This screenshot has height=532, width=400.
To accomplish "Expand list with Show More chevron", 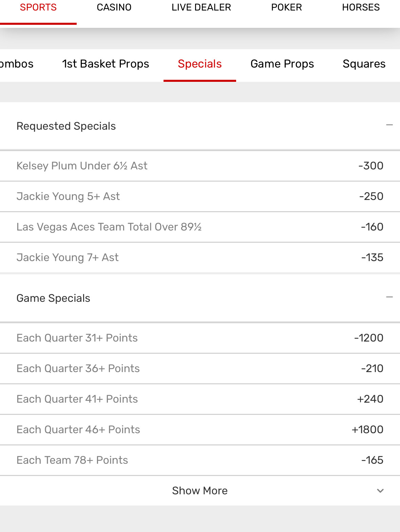I will 380,491.
